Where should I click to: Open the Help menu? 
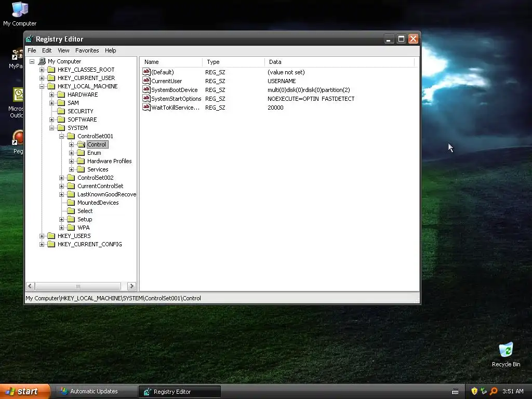tap(110, 50)
